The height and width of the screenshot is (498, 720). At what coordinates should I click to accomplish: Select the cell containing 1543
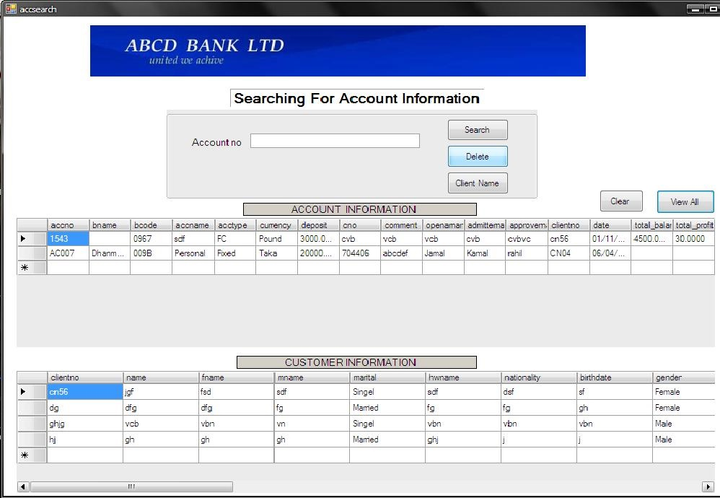click(x=68, y=239)
